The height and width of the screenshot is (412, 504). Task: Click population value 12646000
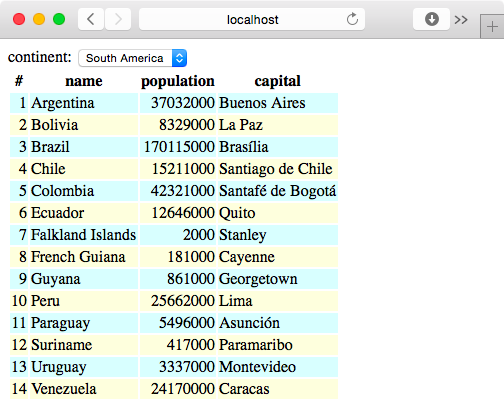178,213
